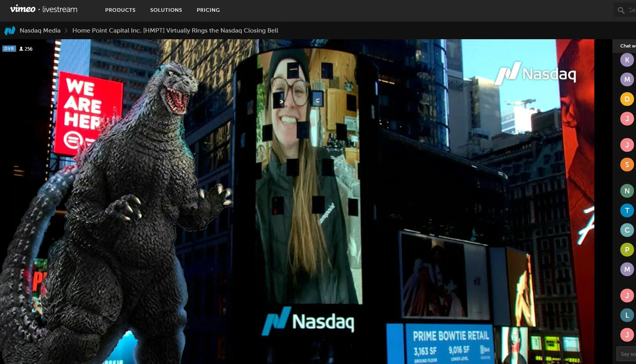The height and width of the screenshot is (364, 636).
Task: Select the Home Point Capital event title
Action: click(x=175, y=31)
